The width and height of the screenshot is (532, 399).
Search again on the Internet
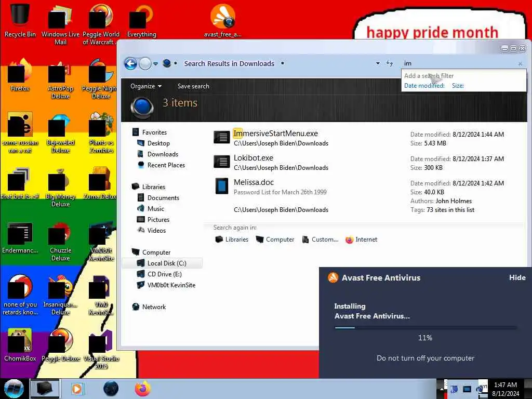click(x=362, y=240)
